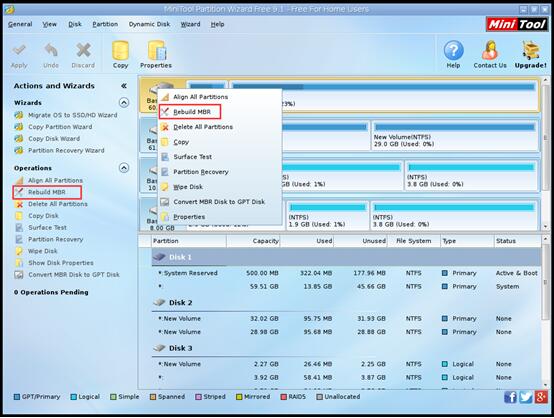Open the Dynamic Disk menu
The height and width of the screenshot is (418, 554).
point(149,24)
